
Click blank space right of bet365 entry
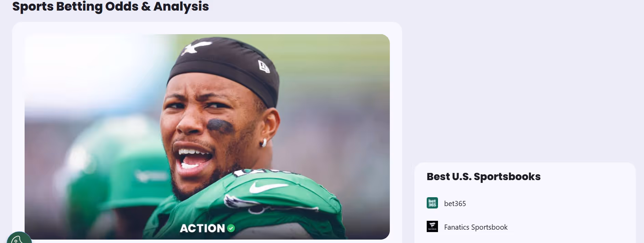tap(547, 203)
